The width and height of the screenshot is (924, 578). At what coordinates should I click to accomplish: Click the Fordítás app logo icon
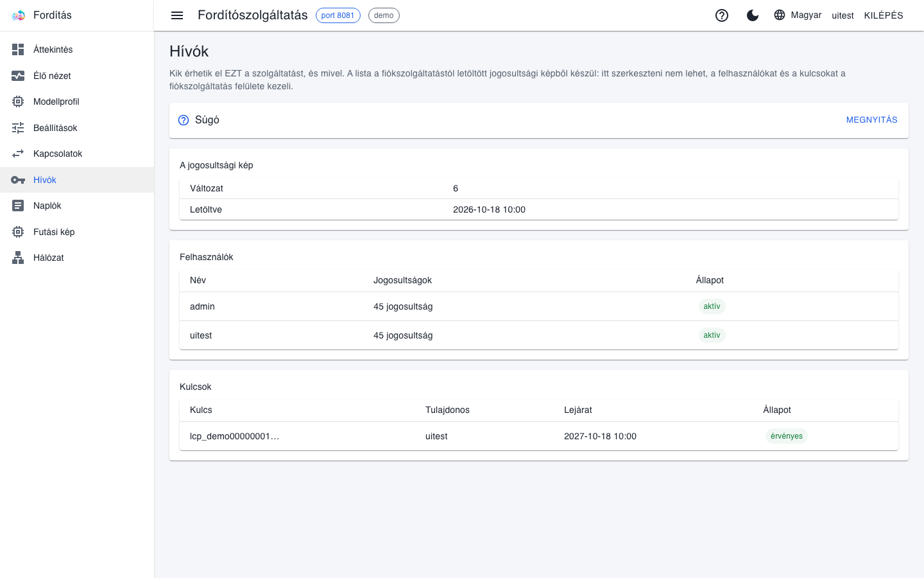pos(18,15)
